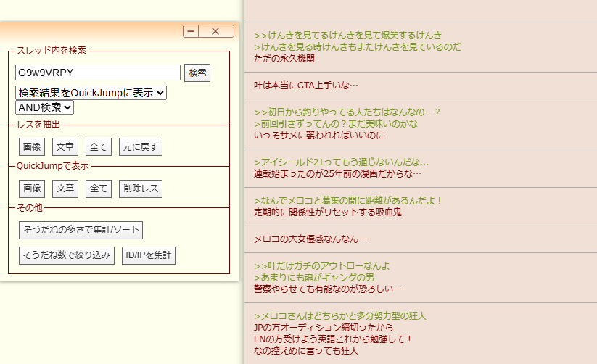The height and width of the screenshot is (364, 597).
Task: Click the post 叶は本当にGTA上手いな
Action: tap(306, 86)
